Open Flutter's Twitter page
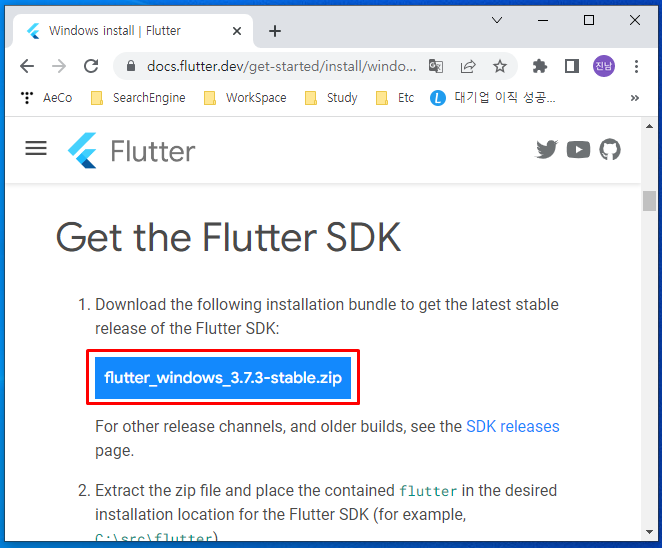This screenshot has height=548, width=662. click(x=547, y=149)
